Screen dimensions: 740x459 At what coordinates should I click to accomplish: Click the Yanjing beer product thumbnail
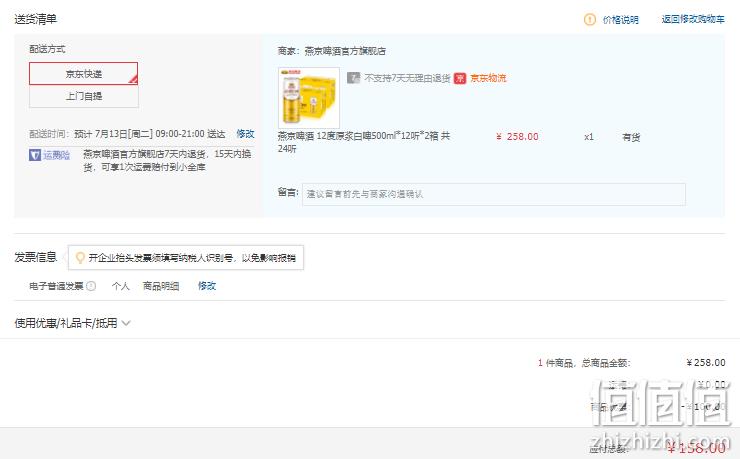pyautogui.click(x=309, y=98)
